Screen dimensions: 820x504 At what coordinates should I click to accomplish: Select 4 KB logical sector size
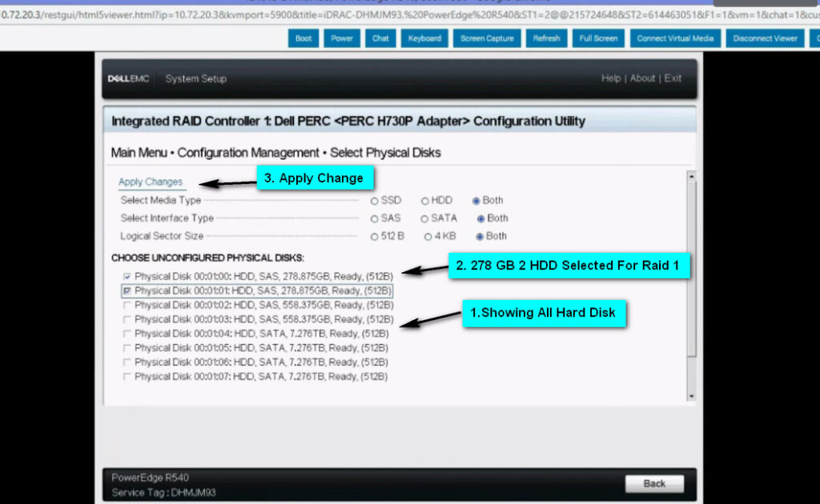click(428, 237)
